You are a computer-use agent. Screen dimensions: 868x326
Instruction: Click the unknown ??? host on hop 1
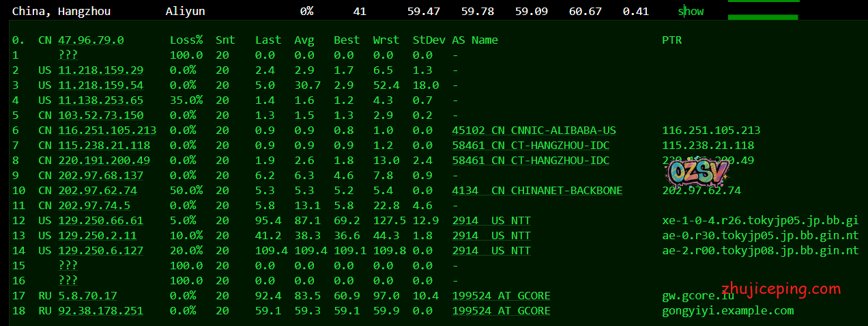coord(68,55)
